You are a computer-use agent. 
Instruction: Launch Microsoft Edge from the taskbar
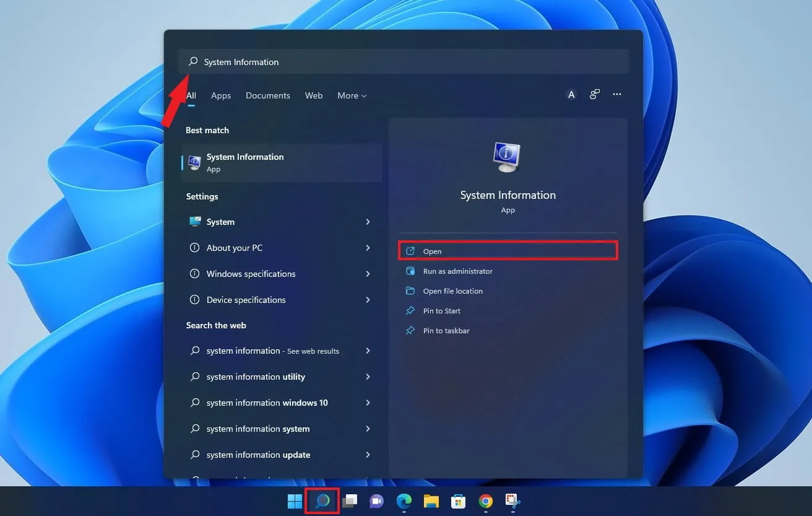click(x=404, y=501)
